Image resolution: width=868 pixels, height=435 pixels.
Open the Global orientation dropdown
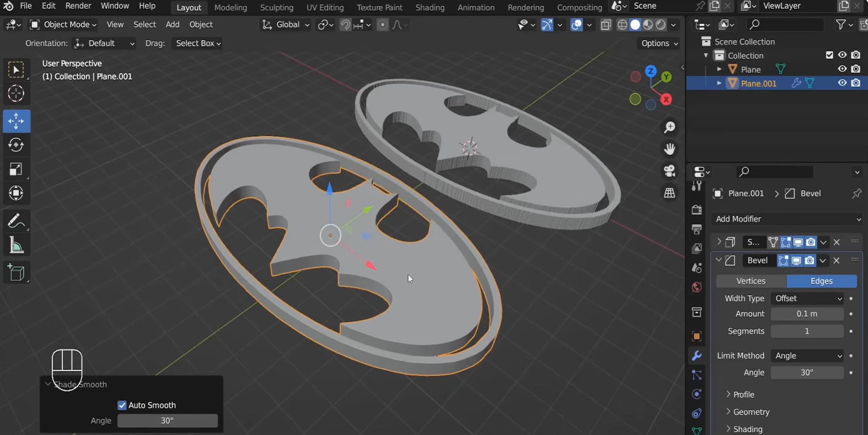pyautogui.click(x=286, y=24)
